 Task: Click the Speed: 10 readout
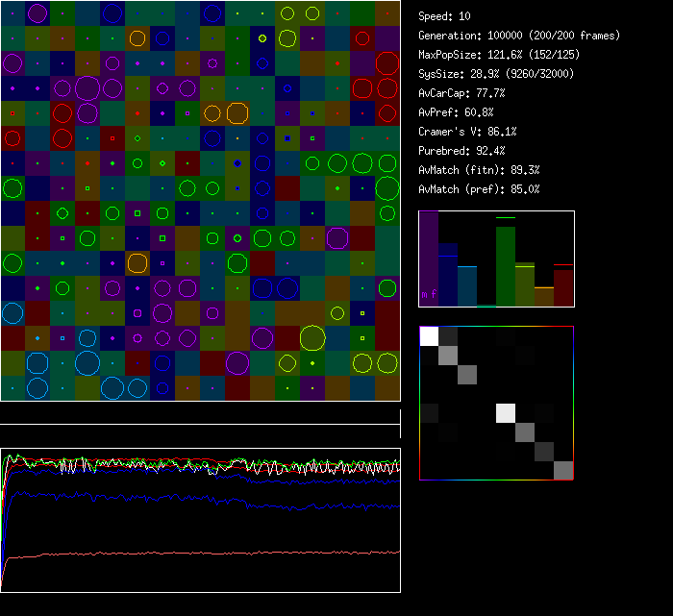coord(445,16)
